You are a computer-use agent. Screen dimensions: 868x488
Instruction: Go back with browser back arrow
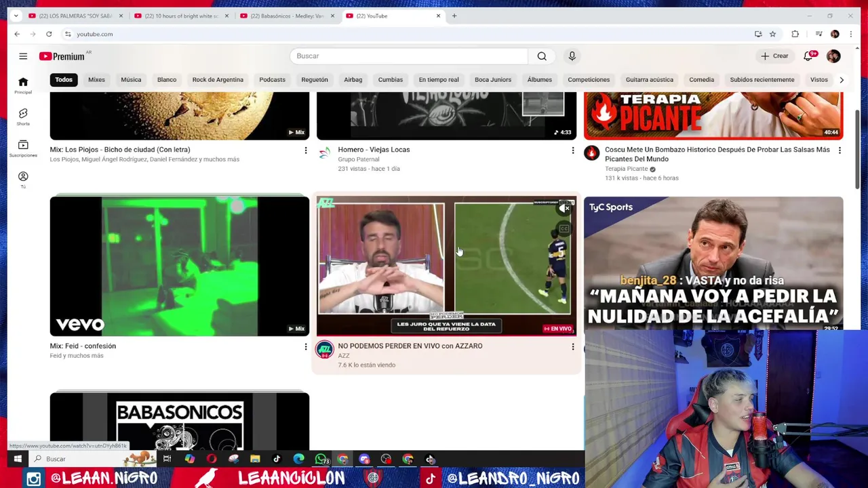(17, 34)
